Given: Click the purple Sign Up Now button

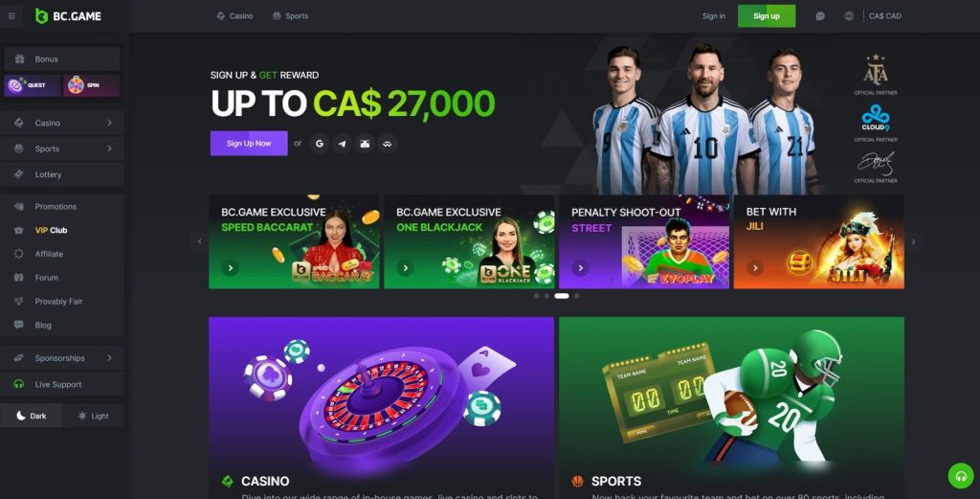Looking at the screenshot, I should [249, 144].
